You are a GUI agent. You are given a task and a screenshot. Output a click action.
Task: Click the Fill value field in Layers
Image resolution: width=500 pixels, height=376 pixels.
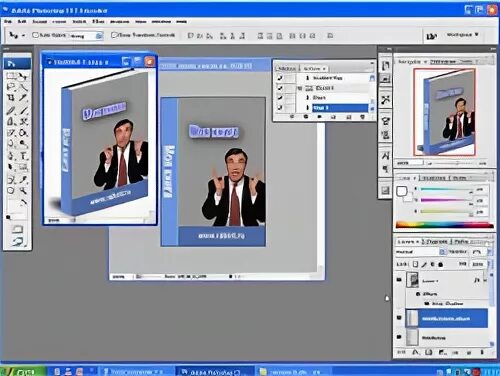pos(478,264)
